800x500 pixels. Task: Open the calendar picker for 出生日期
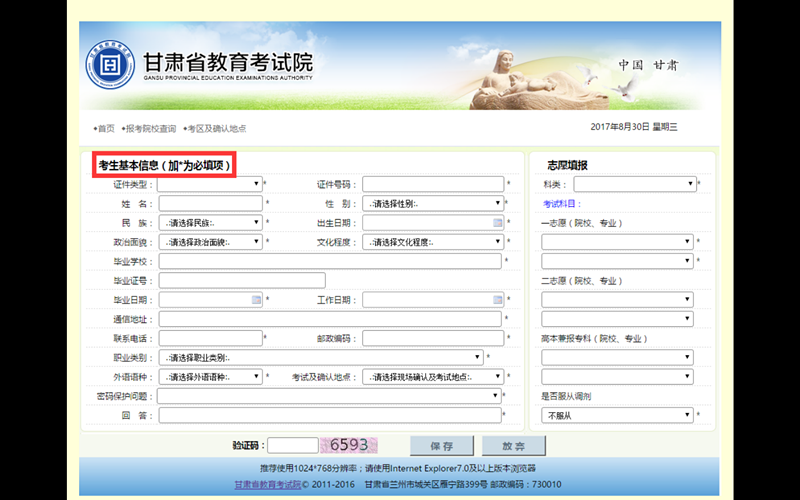tap(497, 223)
